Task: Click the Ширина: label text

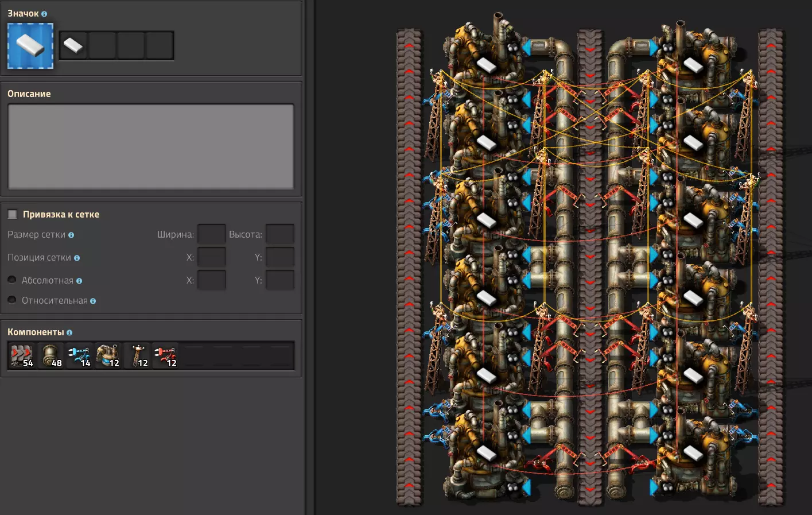Action: [176, 234]
